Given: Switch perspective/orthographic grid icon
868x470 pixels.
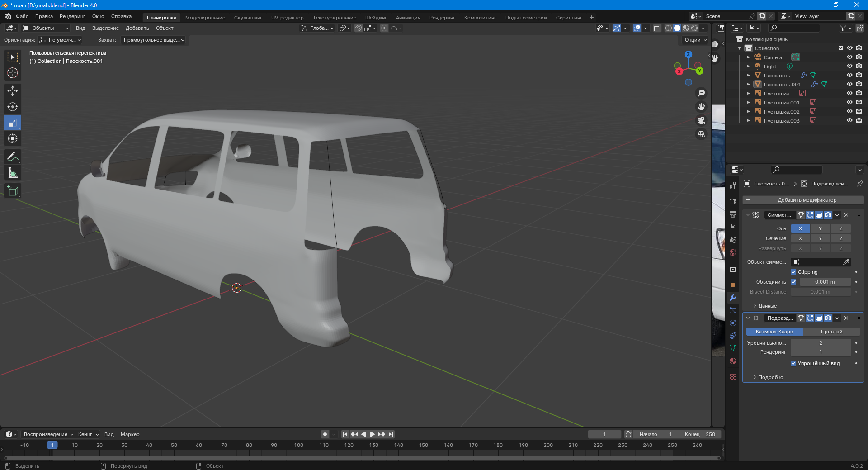Looking at the screenshot, I should (701, 134).
